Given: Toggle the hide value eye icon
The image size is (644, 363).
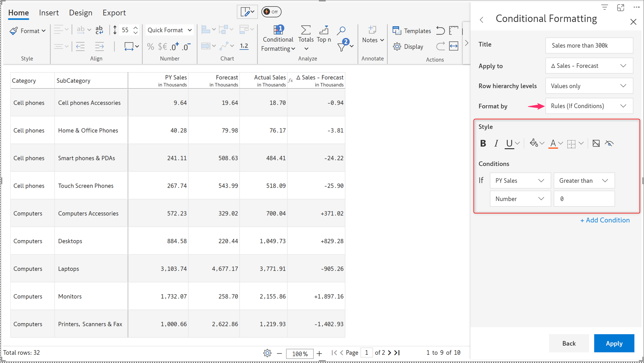Looking at the screenshot, I should pyautogui.click(x=609, y=143).
